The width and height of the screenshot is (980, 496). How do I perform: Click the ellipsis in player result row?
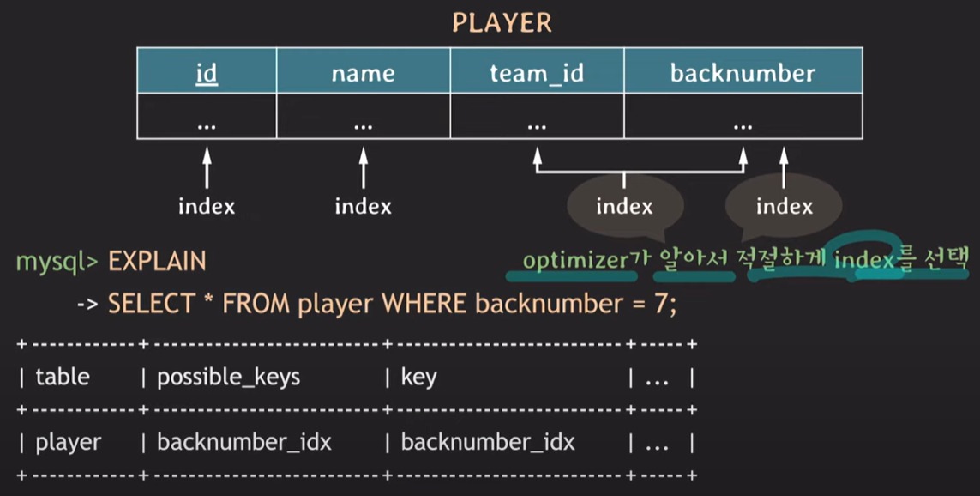pos(657,446)
